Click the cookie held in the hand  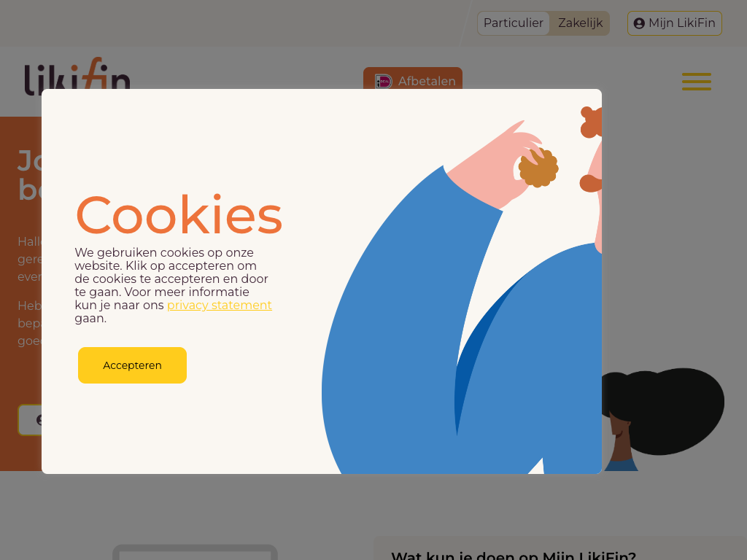[x=538, y=168]
